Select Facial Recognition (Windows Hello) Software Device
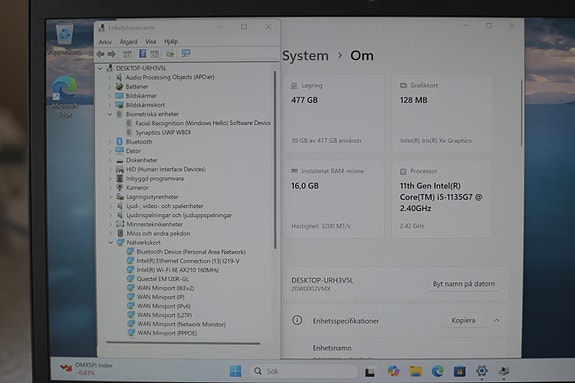 tap(203, 123)
